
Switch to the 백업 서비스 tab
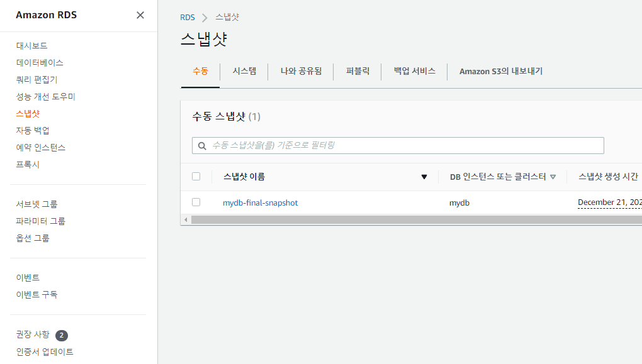coord(414,71)
